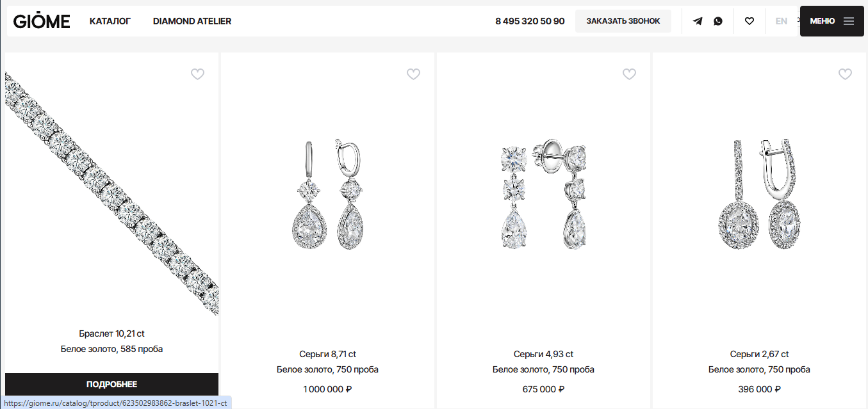Like the Серьги 2,67 ct earrings
868x409 pixels.
846,74
